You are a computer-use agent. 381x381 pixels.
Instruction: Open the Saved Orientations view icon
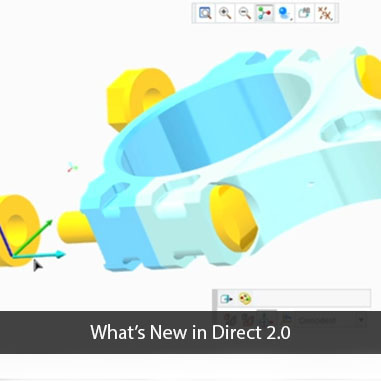pyautogui.click(x=304, y=13)
